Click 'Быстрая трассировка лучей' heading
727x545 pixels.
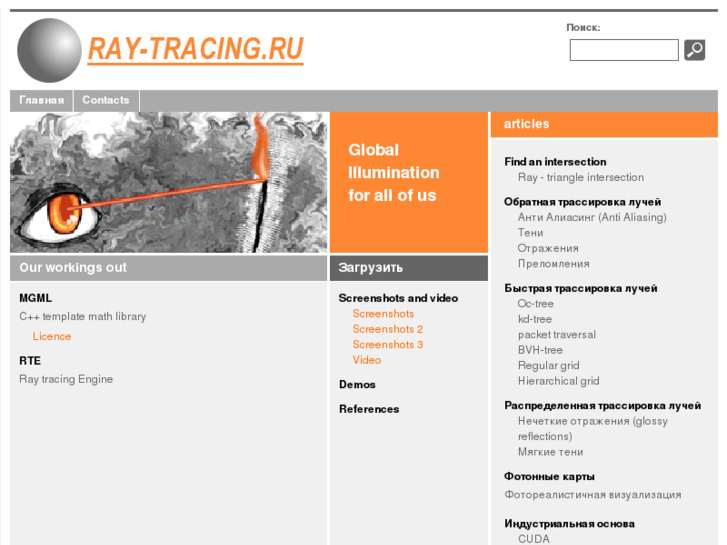pyautogui.click(x=581, y=289)
